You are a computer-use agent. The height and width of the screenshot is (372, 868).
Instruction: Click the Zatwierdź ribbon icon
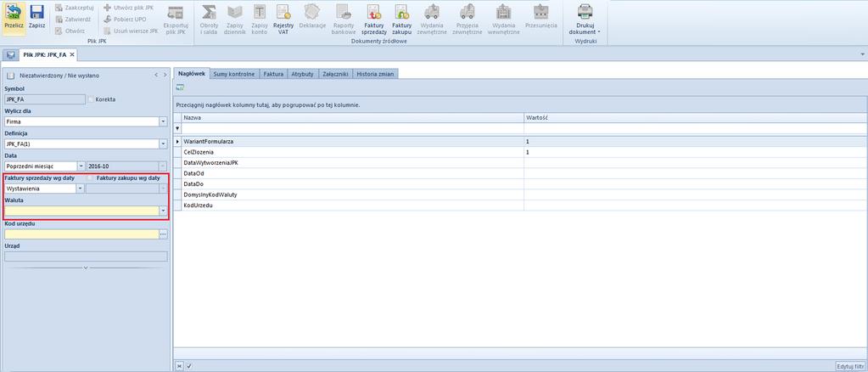(x=59, y=19)
